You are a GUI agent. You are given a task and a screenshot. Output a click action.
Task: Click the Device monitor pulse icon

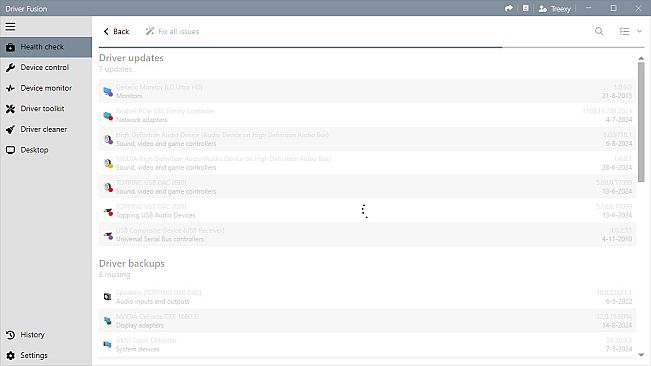[x=10, y=88]
